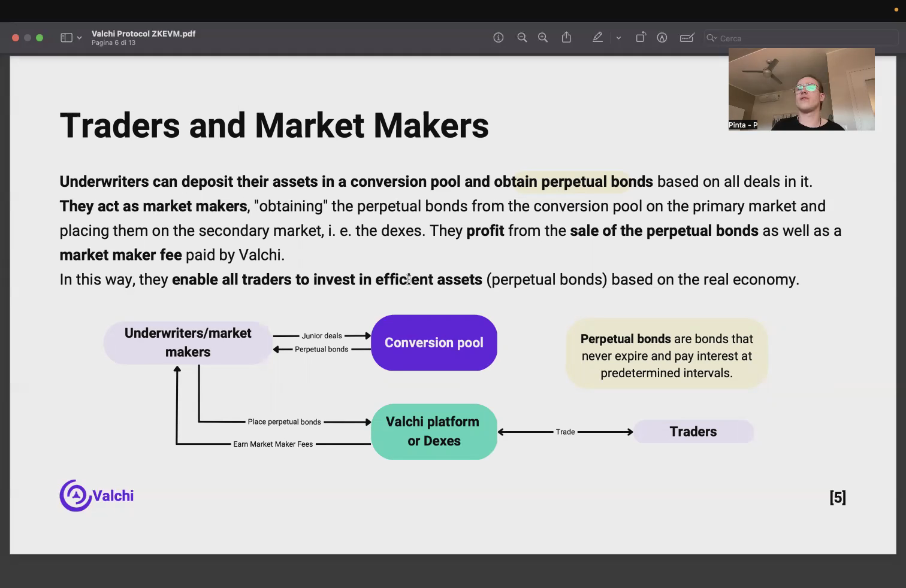Click the slide number [5]
Image resolution: width=906 pixels, height=588 pixels.
838,497
